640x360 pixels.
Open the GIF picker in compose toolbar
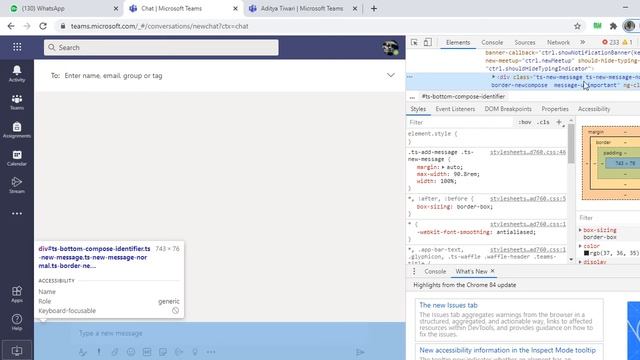tap(147, 352)
